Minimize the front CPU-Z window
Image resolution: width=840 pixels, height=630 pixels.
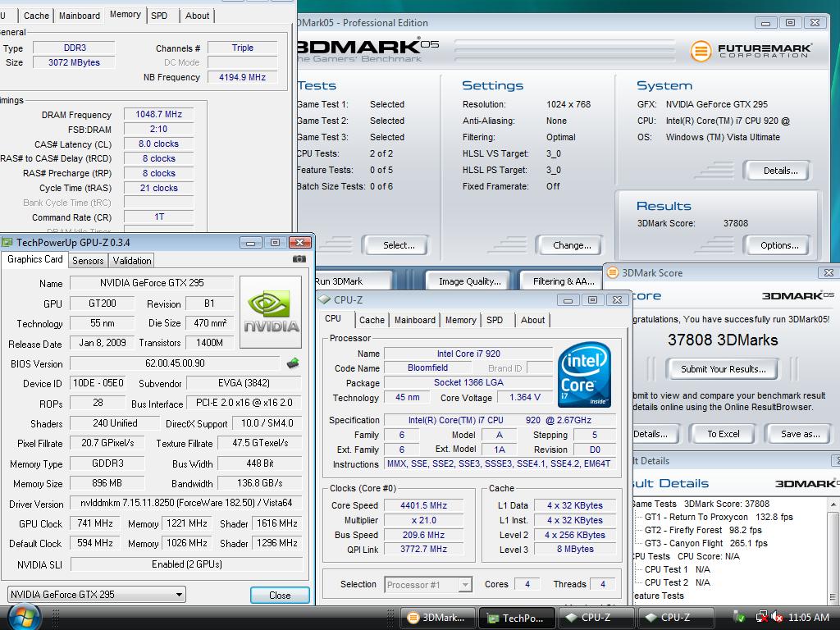tap(568, 300)
